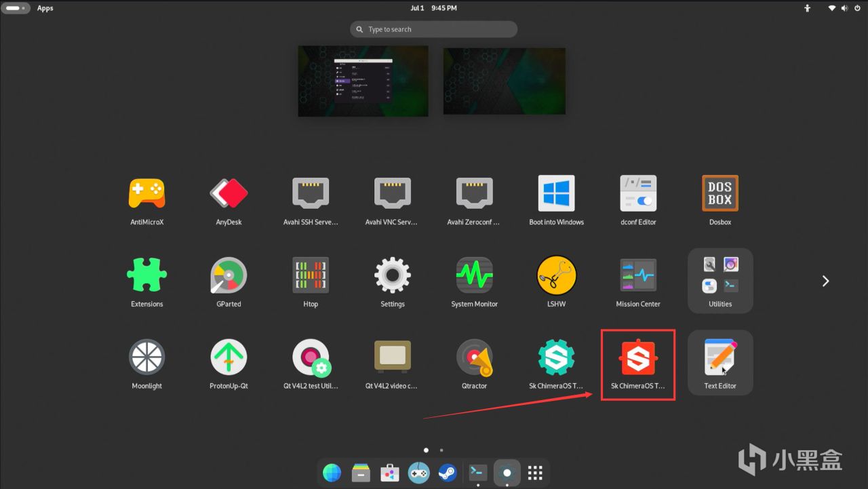Launch Avahi Zeroconf browser
This screenshot has height=489, width=868.
click(x=474, y=194)
